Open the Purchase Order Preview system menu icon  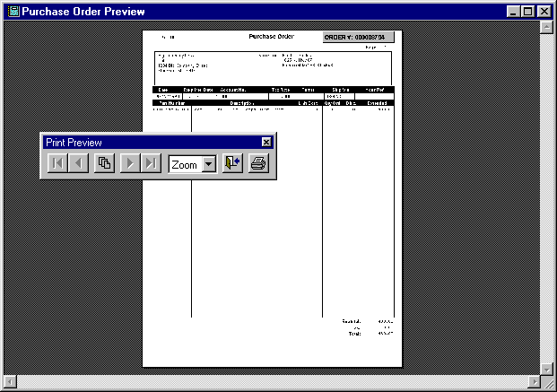12,12
